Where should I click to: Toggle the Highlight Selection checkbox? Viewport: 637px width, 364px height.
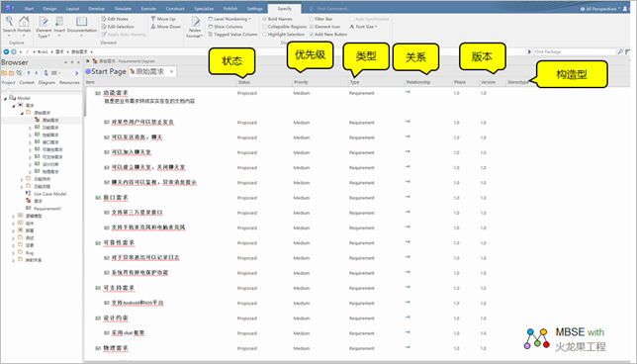264,34
